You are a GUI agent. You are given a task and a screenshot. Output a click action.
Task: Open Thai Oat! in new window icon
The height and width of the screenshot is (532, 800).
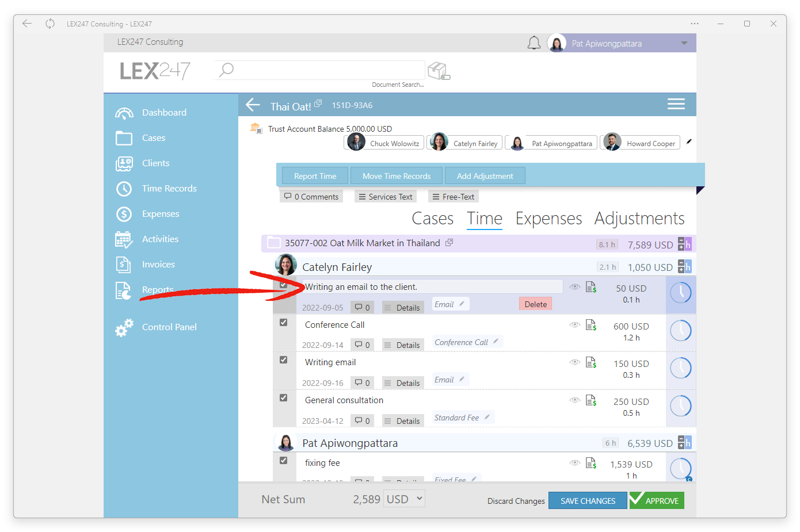[318, 104]
